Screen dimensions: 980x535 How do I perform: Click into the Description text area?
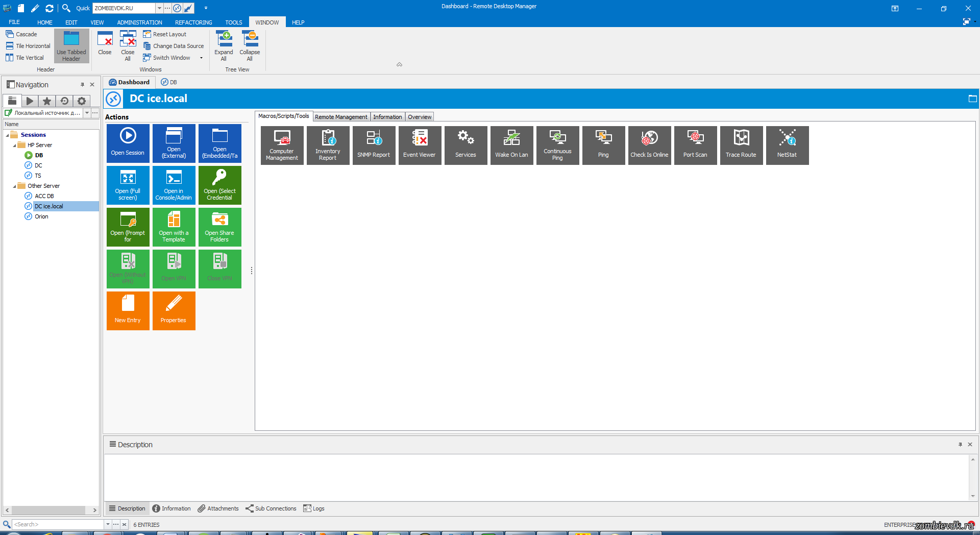click(x=536, y=477)
